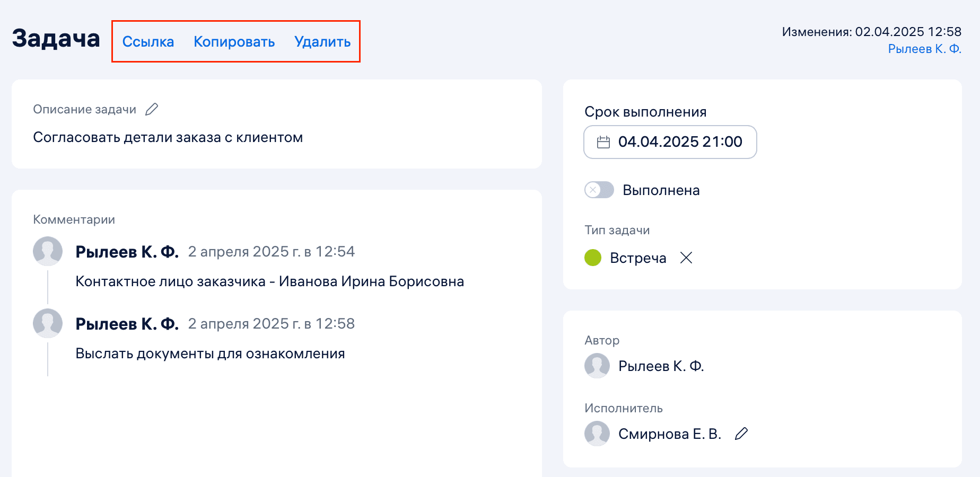Image resolution: width=980 pixels, height=477 pixels.
Task: Click the Комментарии section heading
Action: pos(74,219)
